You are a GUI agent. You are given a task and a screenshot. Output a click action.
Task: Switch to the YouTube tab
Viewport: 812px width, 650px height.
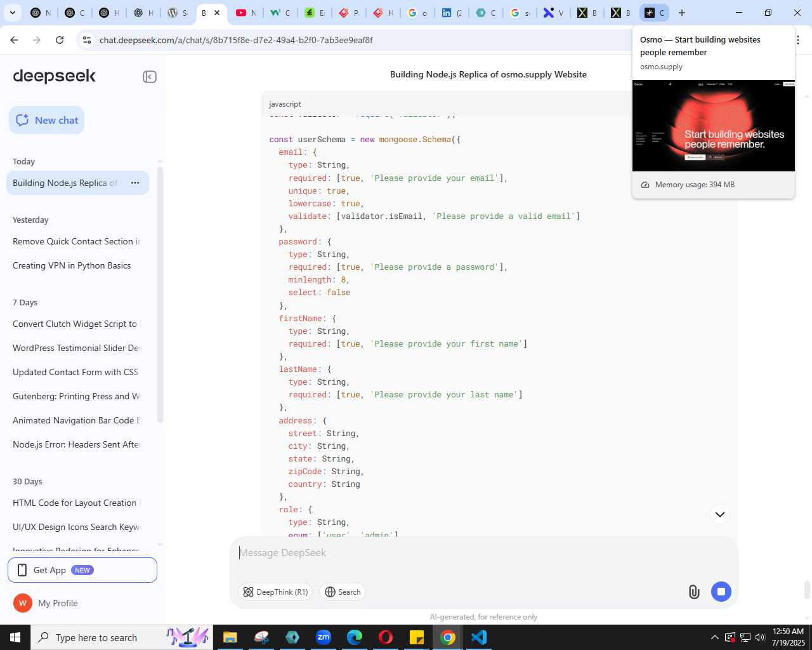pos(246,13)
